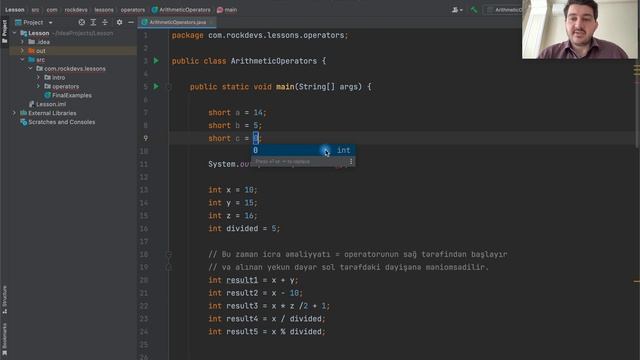Open the Structure tool window side button
640x360 pixels.
pyautogui.click(x=4, y=300)
